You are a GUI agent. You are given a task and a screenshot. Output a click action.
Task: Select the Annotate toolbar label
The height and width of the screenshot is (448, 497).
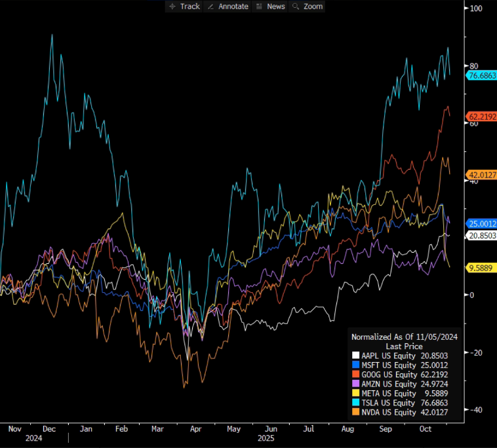pos(233,7)
